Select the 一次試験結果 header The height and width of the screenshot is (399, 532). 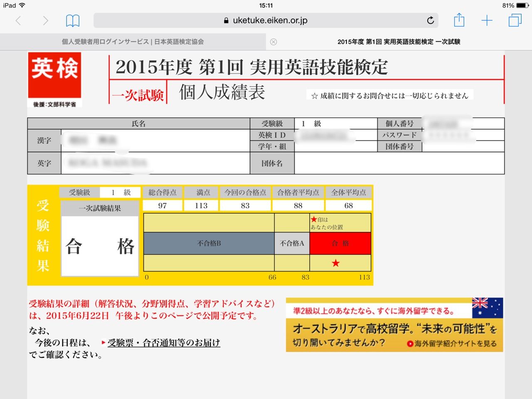click(100, 209)
